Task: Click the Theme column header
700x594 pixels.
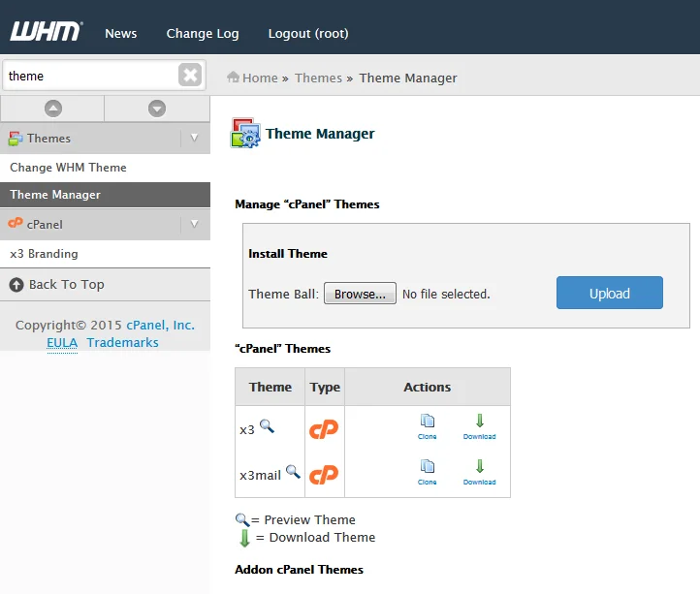Action: (x=270, y=387)
